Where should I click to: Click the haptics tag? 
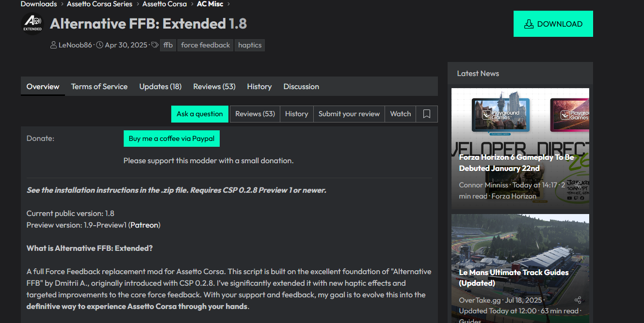click(x=250, y=45)
